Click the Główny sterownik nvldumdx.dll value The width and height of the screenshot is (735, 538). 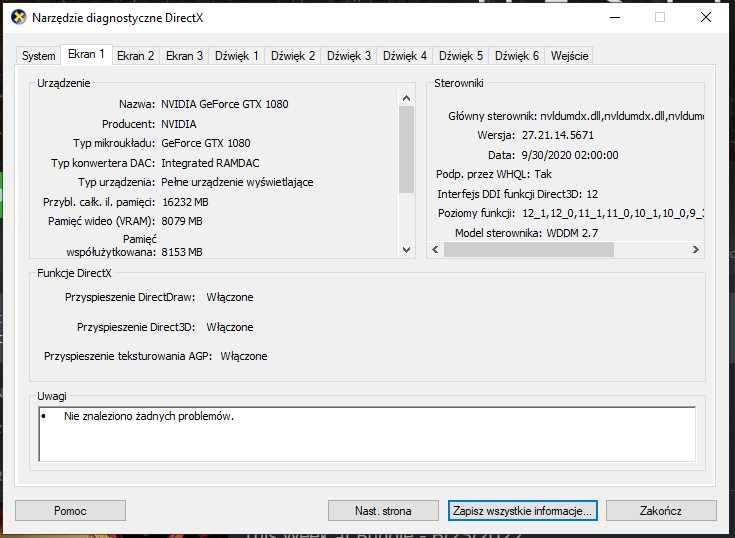click(x=622, y=116)
